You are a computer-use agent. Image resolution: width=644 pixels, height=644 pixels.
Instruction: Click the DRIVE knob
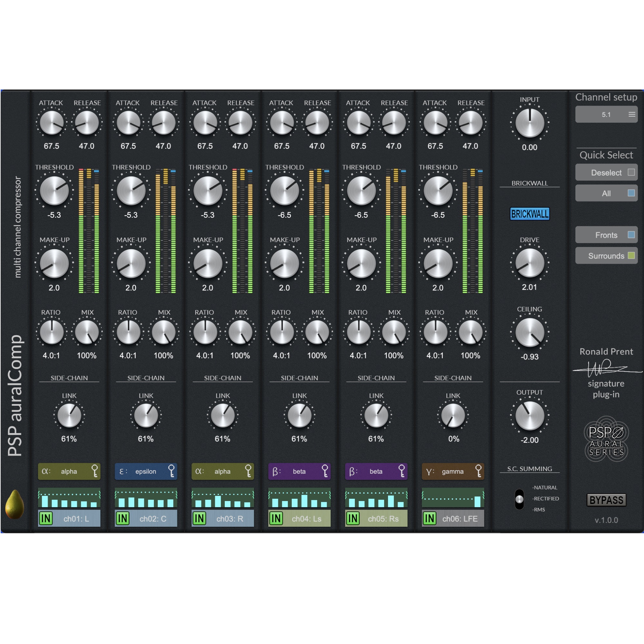529,263
